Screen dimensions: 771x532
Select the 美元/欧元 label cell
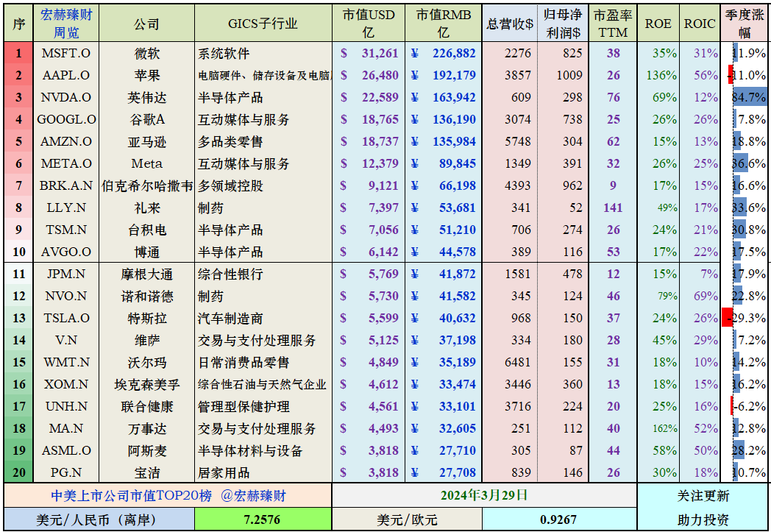[407, 519]
